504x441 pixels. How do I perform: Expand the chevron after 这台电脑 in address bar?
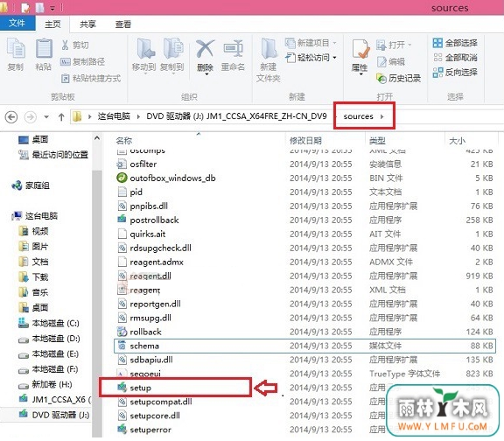138,116
